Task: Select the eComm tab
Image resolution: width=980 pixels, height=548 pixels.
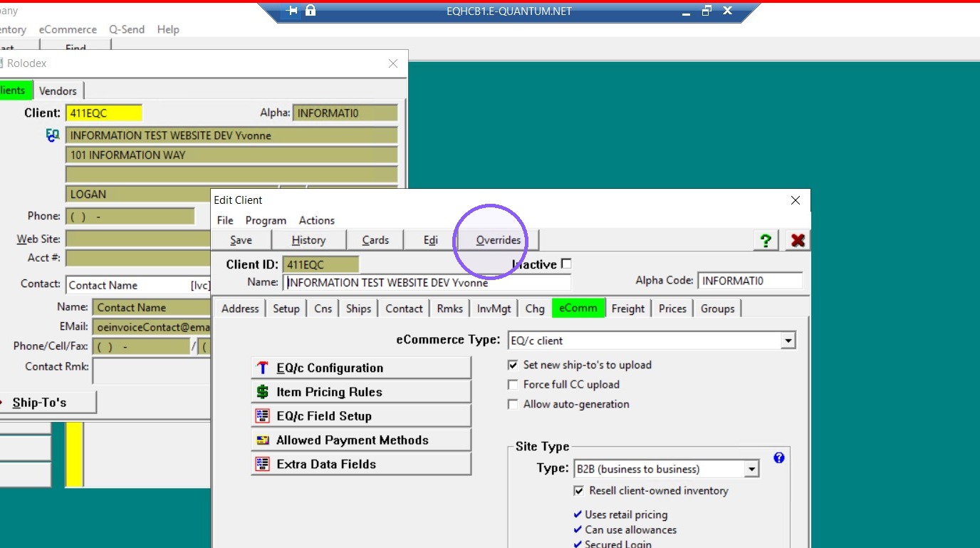Action: point(578,308)
